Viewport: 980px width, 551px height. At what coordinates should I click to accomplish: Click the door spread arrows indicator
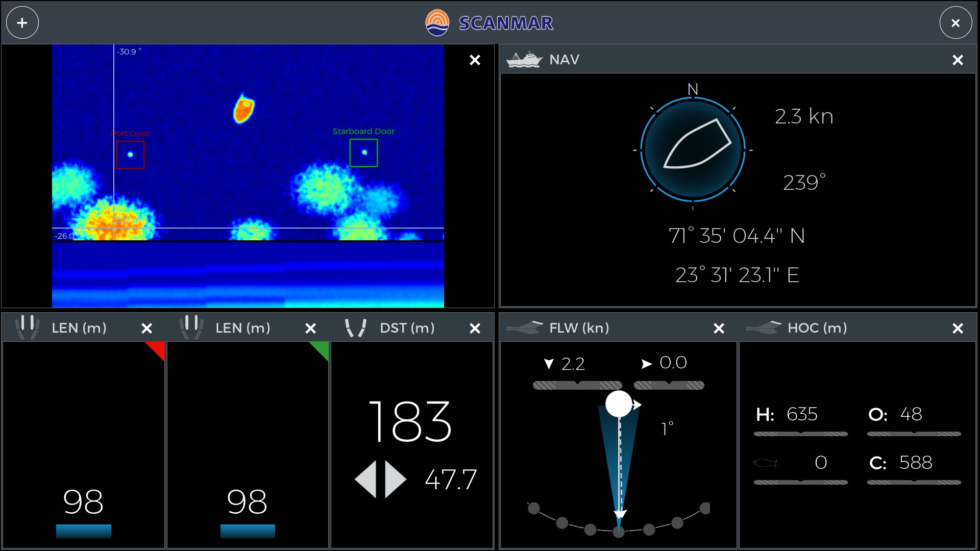(x=380, y=479)
